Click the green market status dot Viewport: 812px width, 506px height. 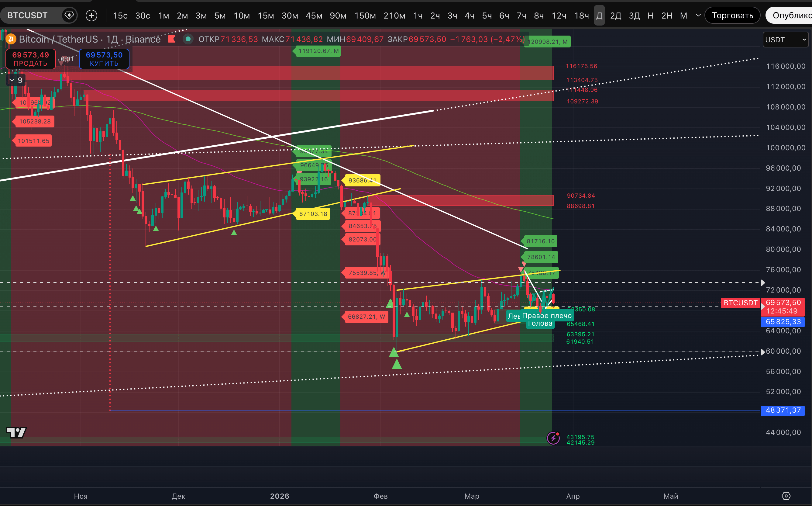(x=188, y=39)
